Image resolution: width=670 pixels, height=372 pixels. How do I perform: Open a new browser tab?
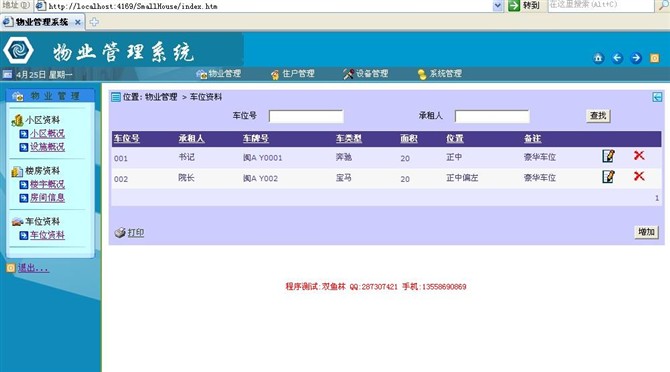point(94,22)
